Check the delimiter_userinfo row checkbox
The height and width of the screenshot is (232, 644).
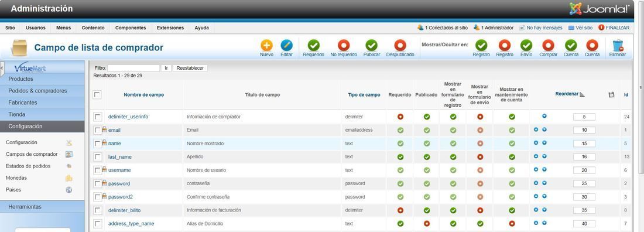(x=97, y=117)
